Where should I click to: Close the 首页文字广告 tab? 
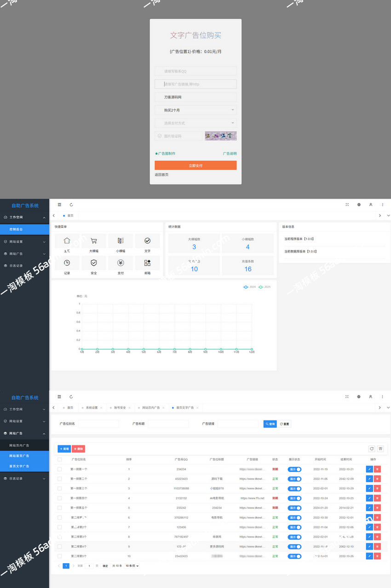point(197,408)
